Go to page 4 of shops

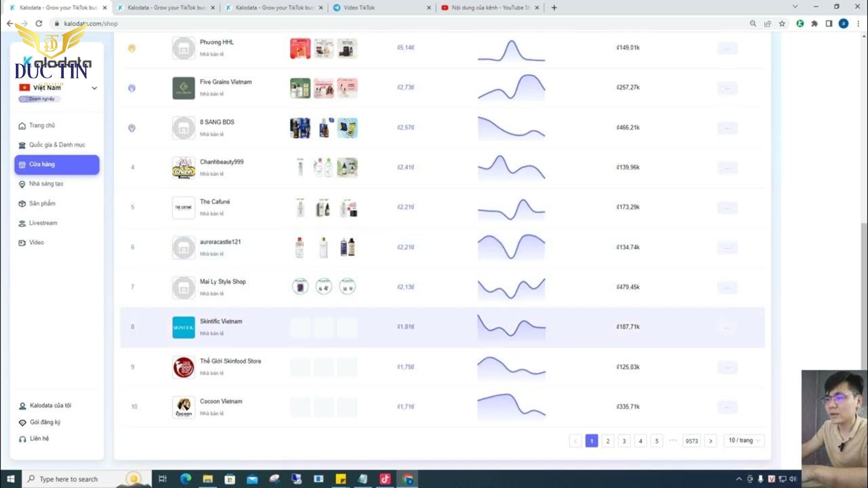641,441
